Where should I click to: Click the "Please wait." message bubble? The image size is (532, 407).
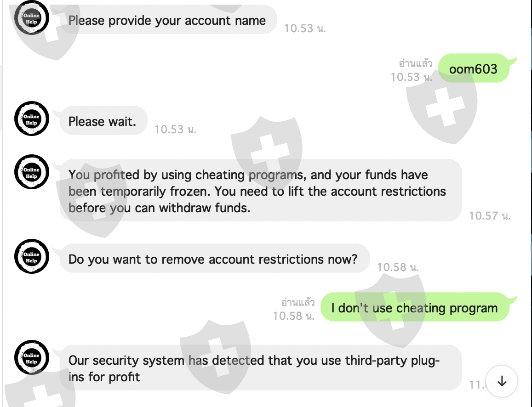point(102,121)
